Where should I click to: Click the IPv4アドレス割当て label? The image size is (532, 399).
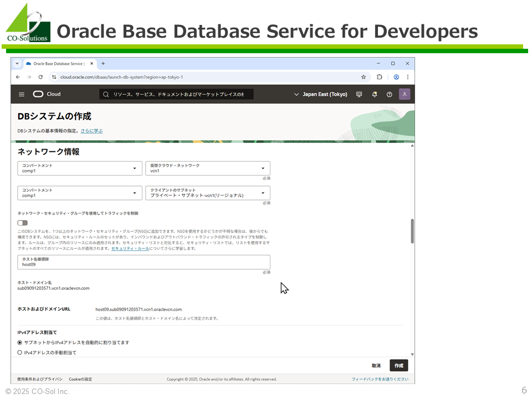pyautogui.click(x=37, y=332)
